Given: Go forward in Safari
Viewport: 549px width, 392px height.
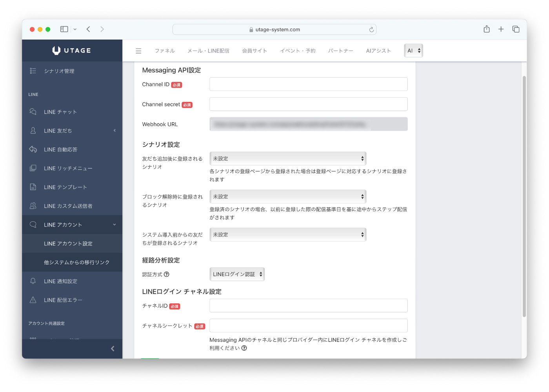Looking at the screenshot, I should 102,29.
